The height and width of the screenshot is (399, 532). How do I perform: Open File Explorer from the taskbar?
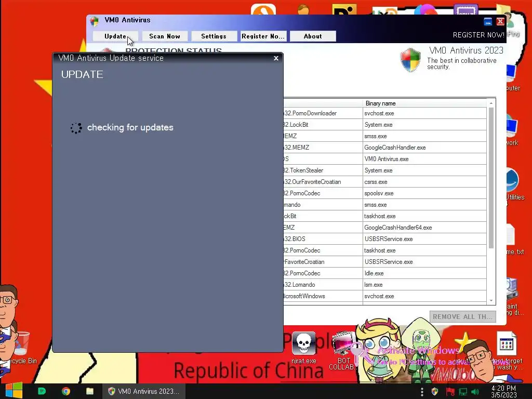[90, 391]
